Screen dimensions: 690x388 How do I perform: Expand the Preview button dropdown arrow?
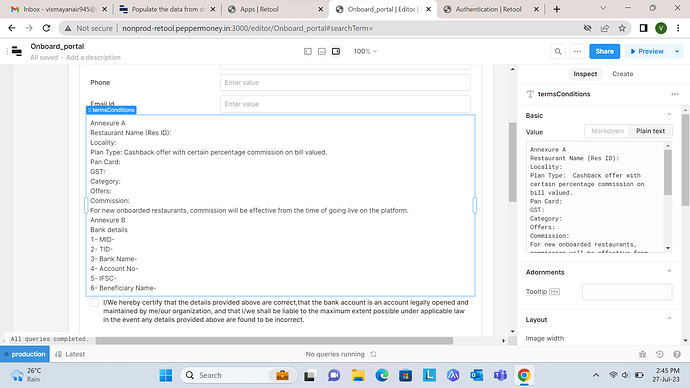[x=677, y=51]
